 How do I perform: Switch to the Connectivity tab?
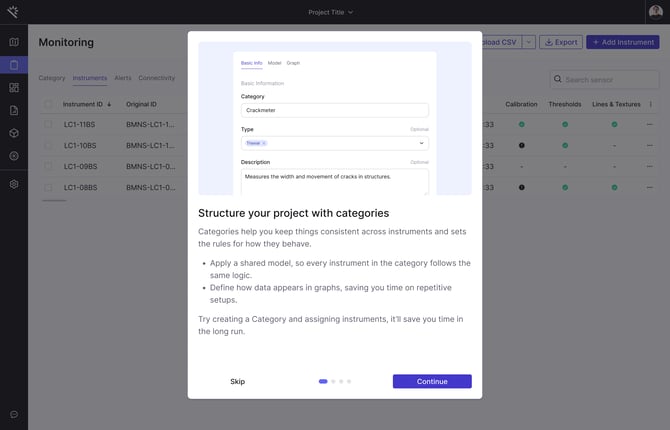156,78
